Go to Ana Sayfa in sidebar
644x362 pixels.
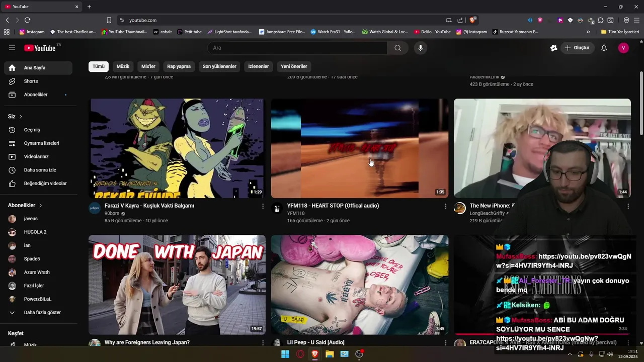38,68
